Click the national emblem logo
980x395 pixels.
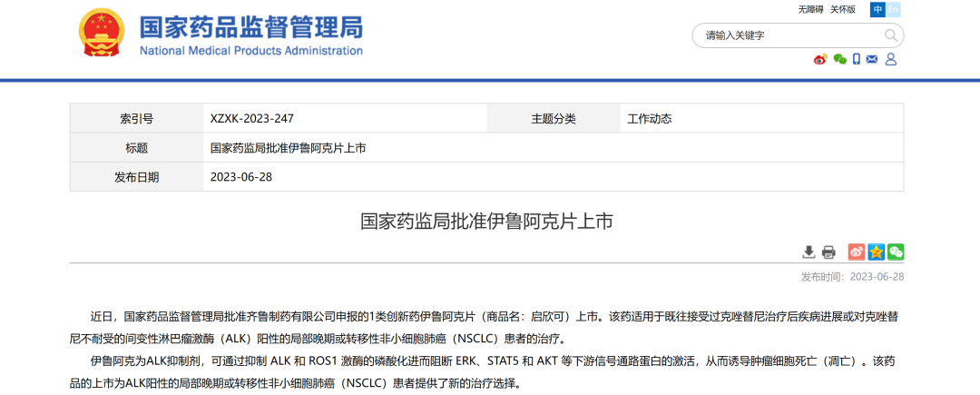click(101, 33)
